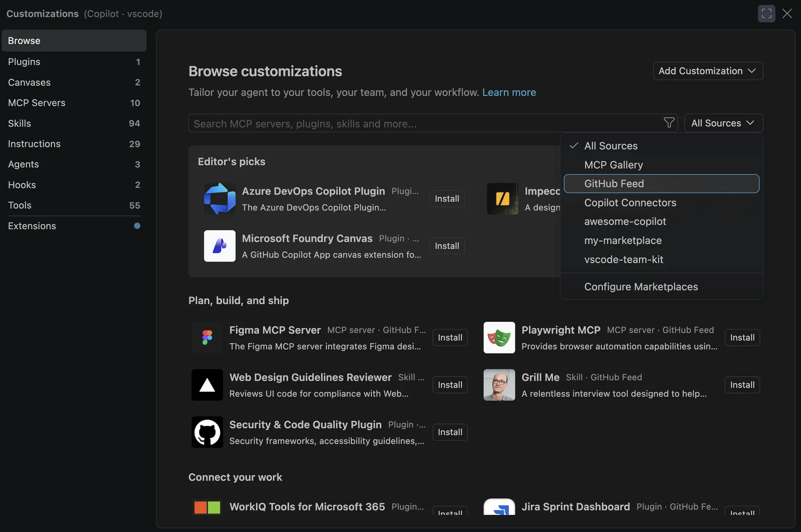801x532 pixels.
Task: Open Security & Code Quality Plugin title
Action: pyautogui.click(x=305, y=424)
